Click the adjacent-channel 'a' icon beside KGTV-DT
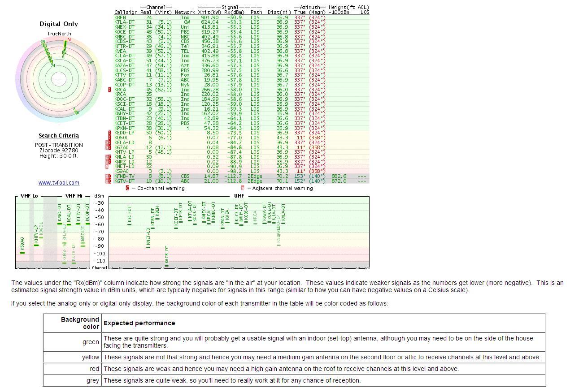The width and height of the screenshot is (570, 392). coord(107,181)
